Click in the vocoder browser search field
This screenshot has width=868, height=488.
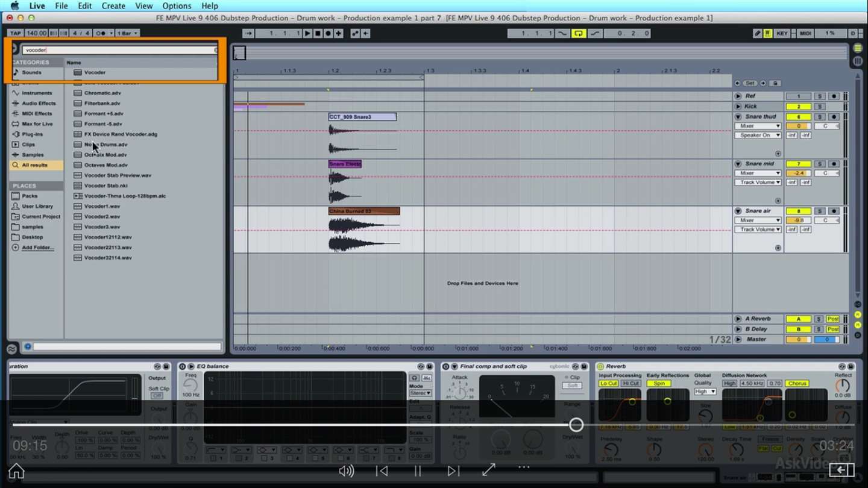pos(119,50)
